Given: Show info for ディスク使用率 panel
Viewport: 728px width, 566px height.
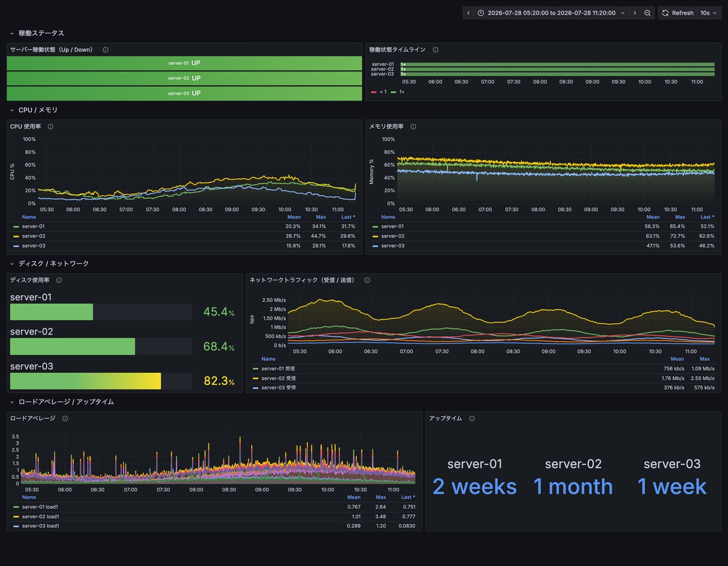Looking at the screenshot, I should click(x=59, y=280).
